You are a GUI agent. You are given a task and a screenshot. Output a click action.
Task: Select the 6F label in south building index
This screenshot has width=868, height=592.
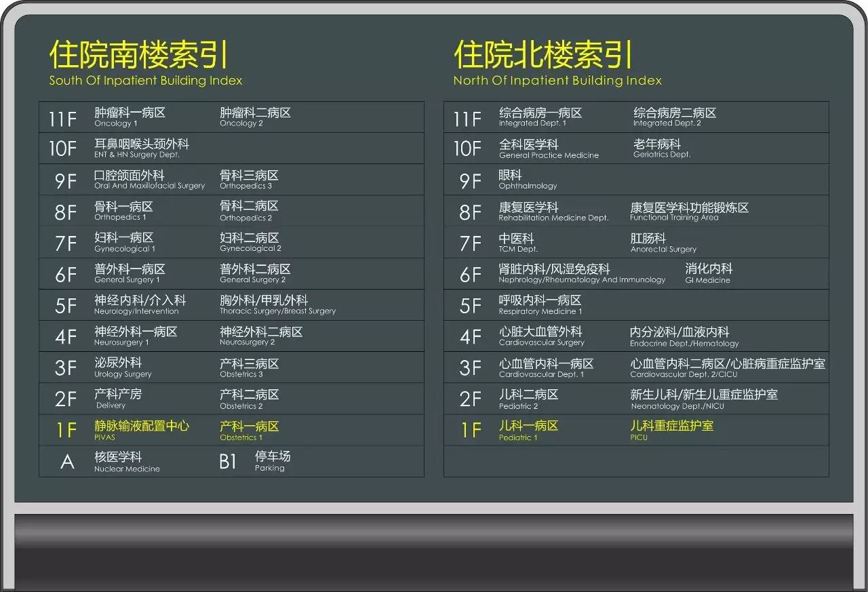click(x=66, y=275)
